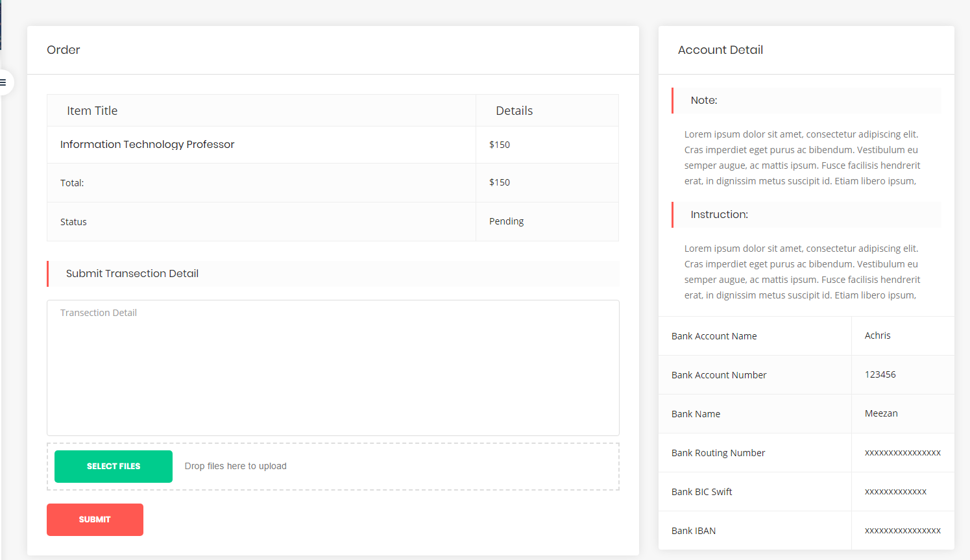Click the Bank Account Name label
970x560 pixels.
tap(714, 336)
